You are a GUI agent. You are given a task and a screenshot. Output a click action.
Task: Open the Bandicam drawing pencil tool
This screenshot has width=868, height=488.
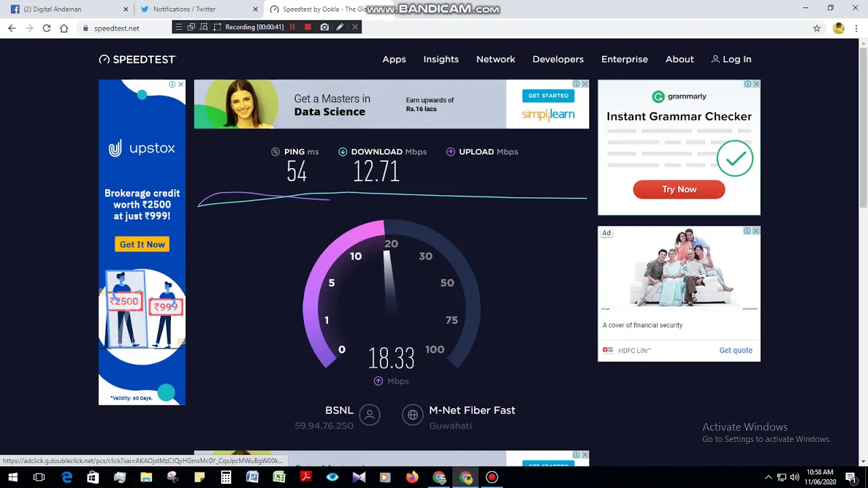click(x=340, y=27)
